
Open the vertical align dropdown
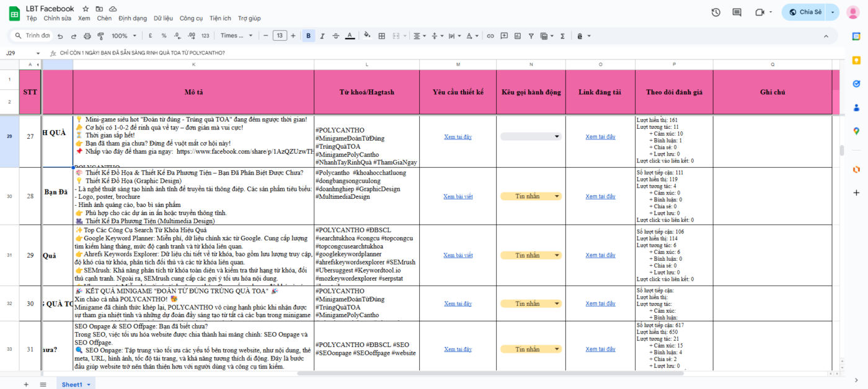pos(436,36)
